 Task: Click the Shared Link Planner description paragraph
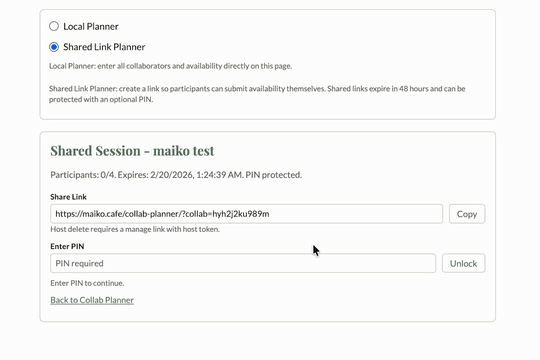(257, 94)
